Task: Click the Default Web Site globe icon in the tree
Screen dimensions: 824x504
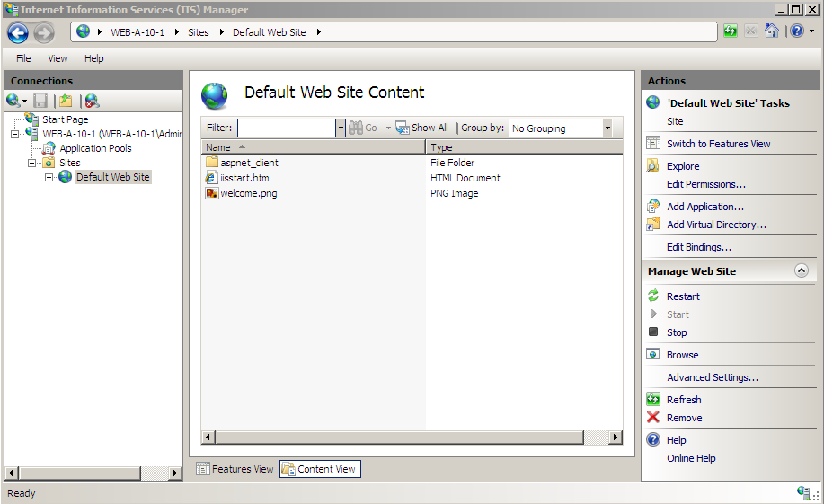Action: pyautogui.click(x=66, y=177)
